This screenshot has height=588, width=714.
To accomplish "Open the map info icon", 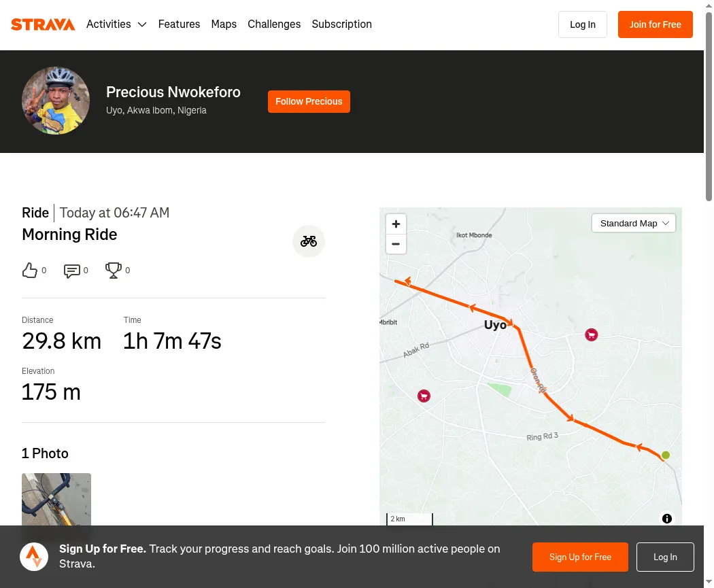I will click(x=666, y=519).
